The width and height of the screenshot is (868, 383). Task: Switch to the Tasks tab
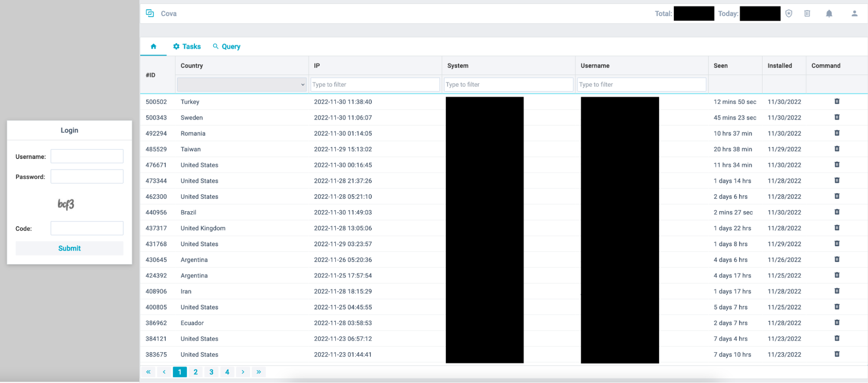click(x=187, y=46)
